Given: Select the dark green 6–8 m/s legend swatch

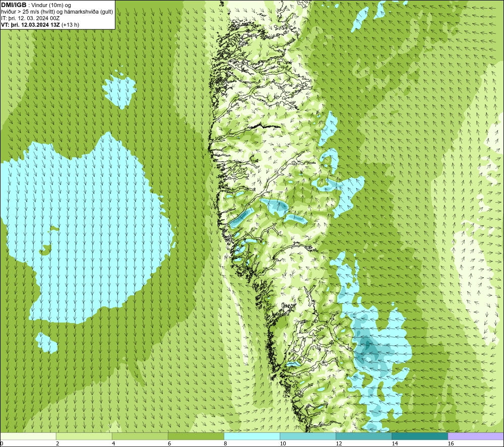Looking at the screenshot, I should pos(196,436).
